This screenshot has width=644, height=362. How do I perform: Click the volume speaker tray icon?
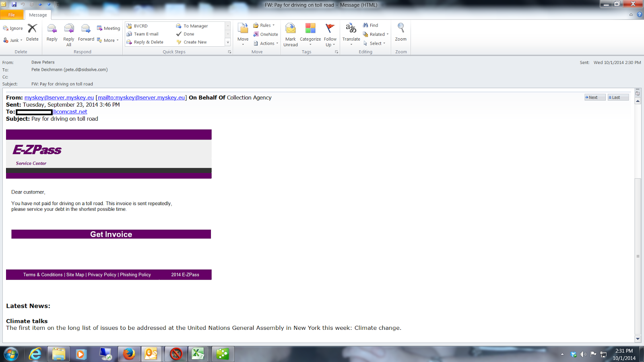583,354
